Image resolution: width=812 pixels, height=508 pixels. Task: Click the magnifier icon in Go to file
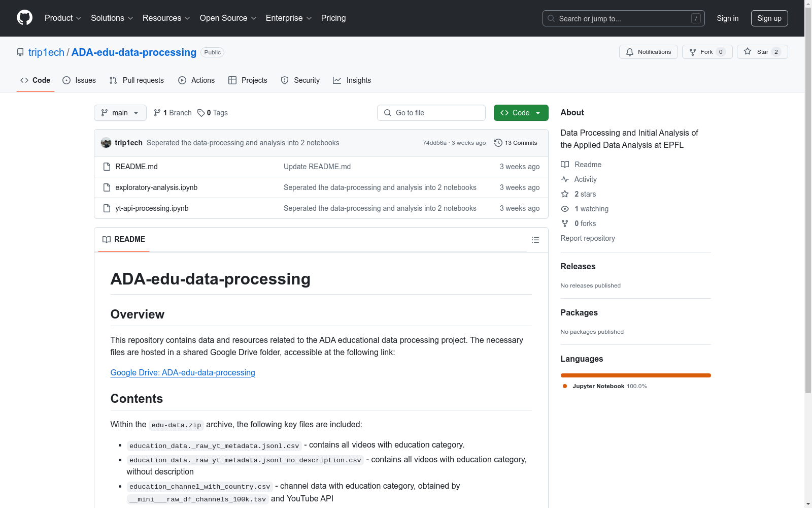point(388,113)
